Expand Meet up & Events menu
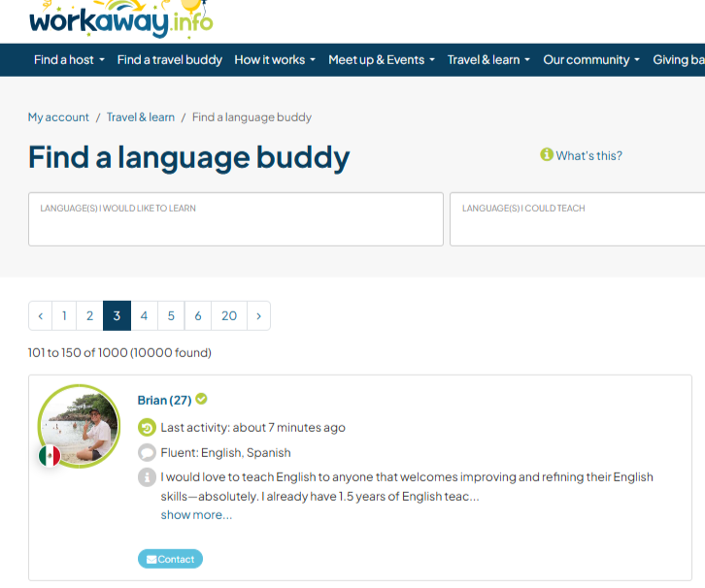 pos(382,60)
